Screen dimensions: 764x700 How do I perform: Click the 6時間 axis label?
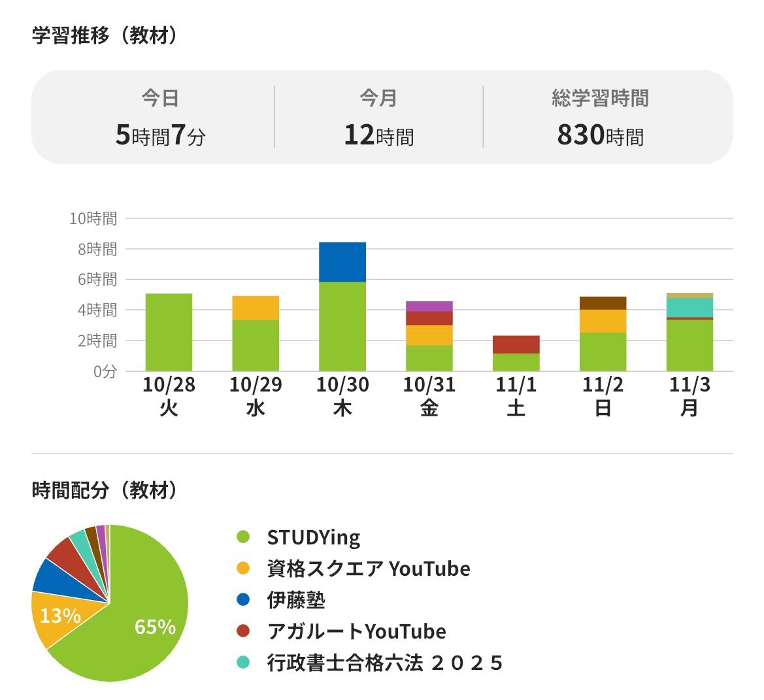pos(97,279)
